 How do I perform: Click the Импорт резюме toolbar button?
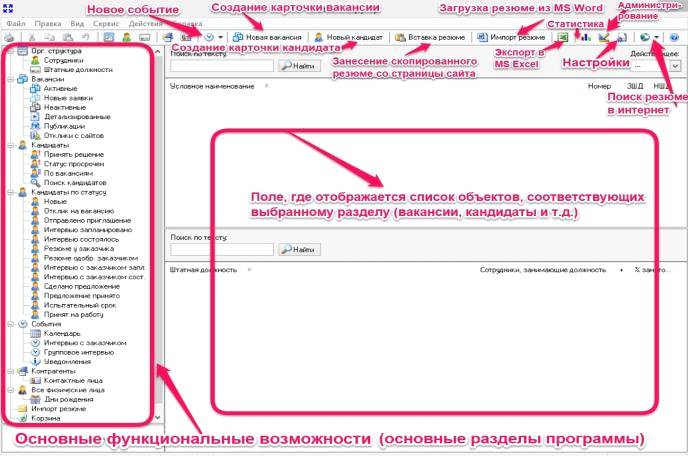pos(511,38)
